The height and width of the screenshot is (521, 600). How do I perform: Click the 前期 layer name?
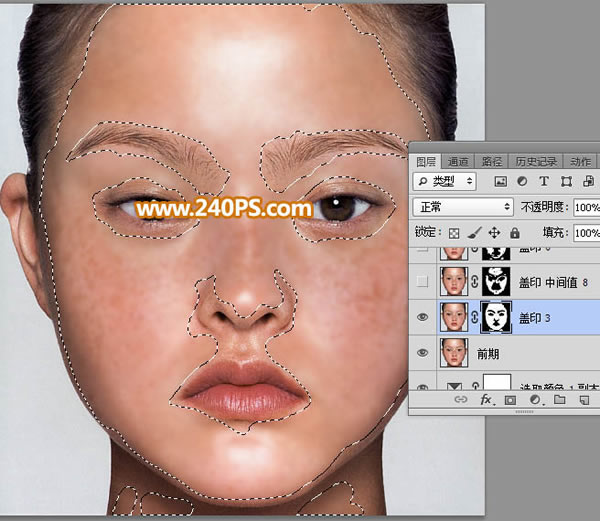pyautogui.click(x=488, y=354)
